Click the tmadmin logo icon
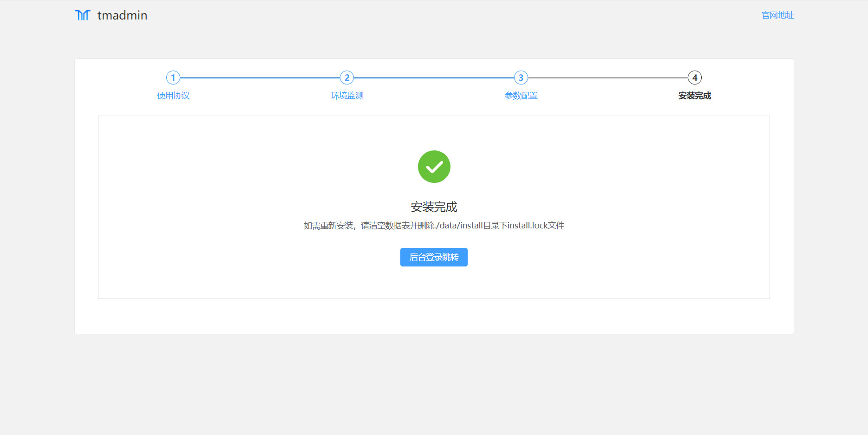This screenshot has height=435, width=868. 82,15
